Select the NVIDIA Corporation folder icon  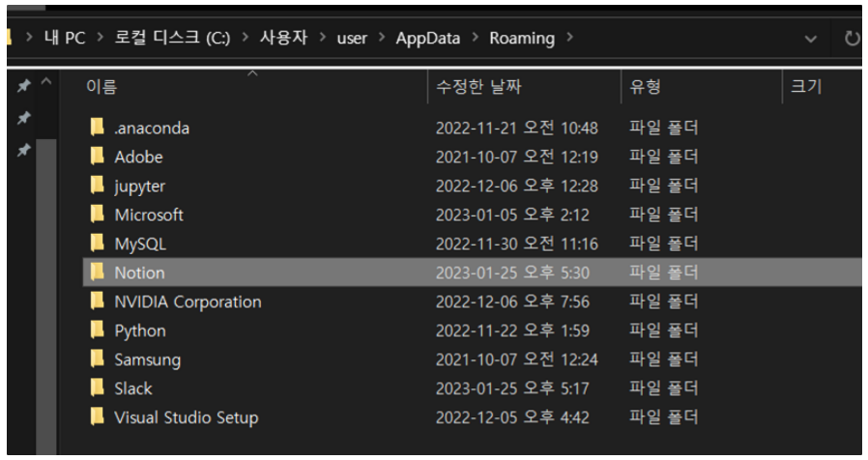pyautogui.click(x=97, y=302)
